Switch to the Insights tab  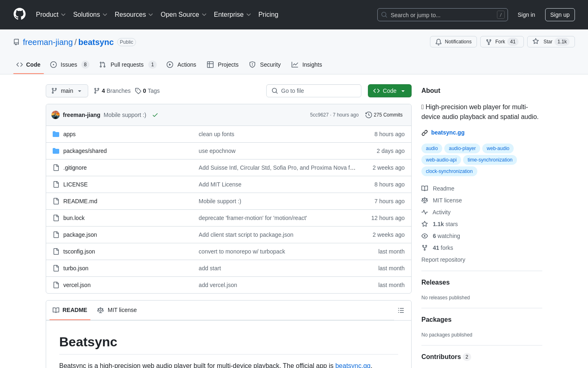tap(307, 65)
